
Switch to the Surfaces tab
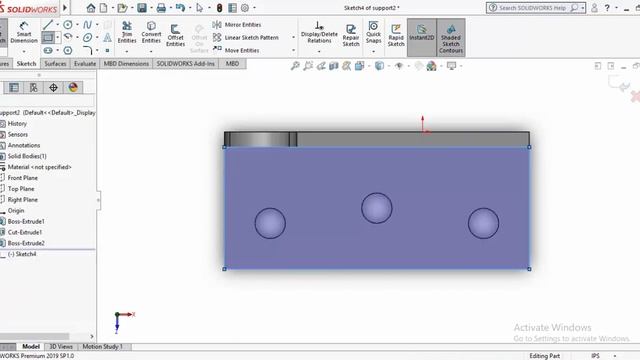pyautogui.click(x=55, y=64)
